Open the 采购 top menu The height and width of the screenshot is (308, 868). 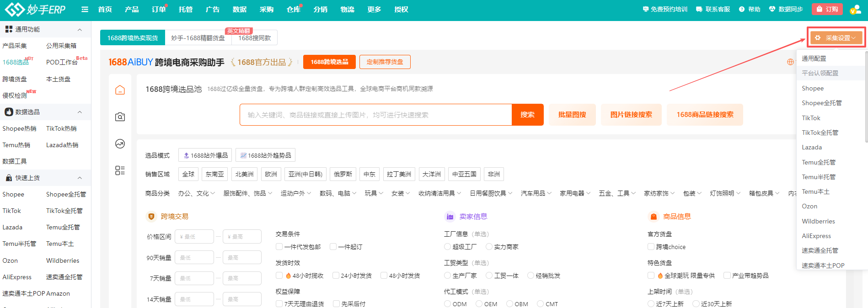267,9
